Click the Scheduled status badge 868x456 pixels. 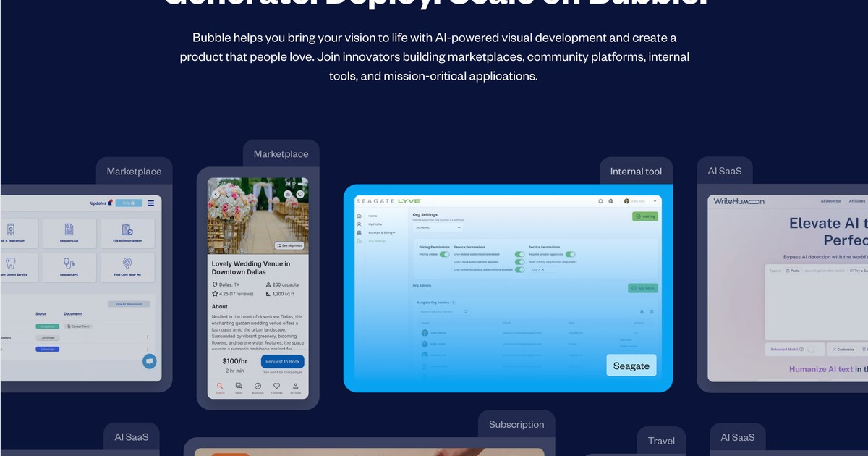47,349
